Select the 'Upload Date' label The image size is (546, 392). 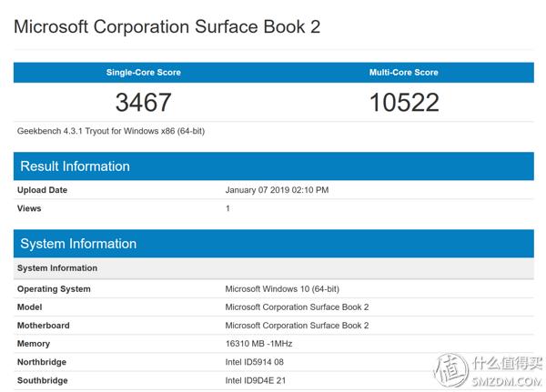(x=42, y=190)
